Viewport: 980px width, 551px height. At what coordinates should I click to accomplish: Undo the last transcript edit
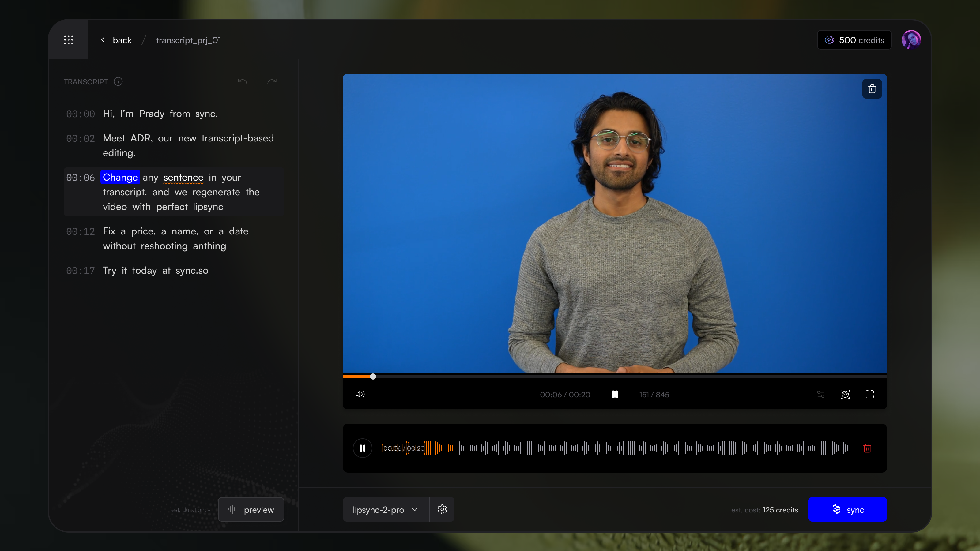[242, 81]
